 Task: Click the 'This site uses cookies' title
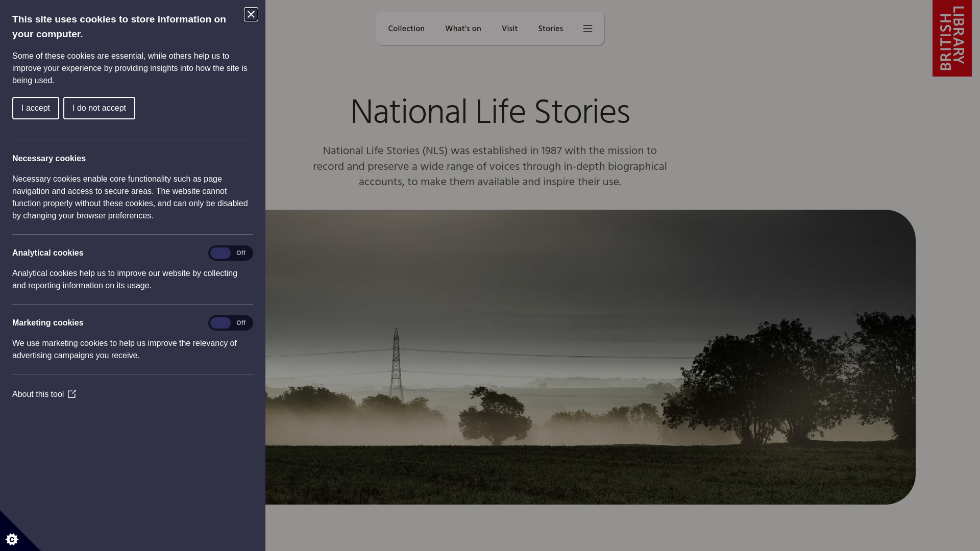click(x=119, y=27)
